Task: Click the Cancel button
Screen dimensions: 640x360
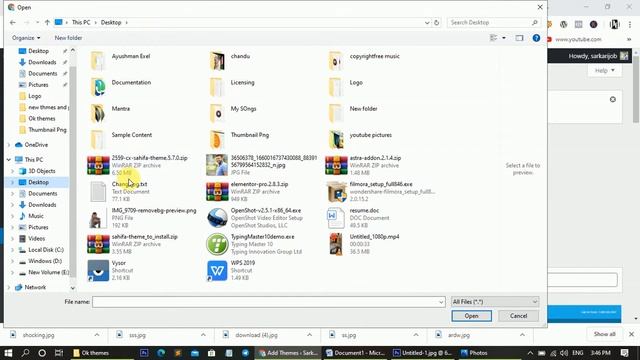Action: pos(518,316)
